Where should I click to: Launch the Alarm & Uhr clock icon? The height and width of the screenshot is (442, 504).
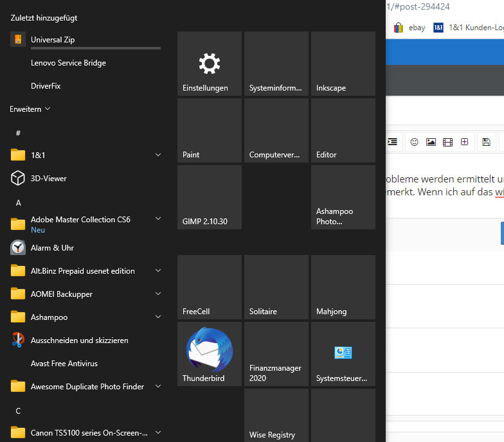18,248
